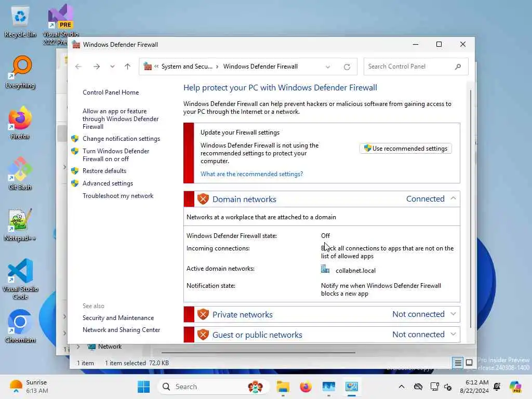Expand Guest or public networks section

click(x=453, y=334)
